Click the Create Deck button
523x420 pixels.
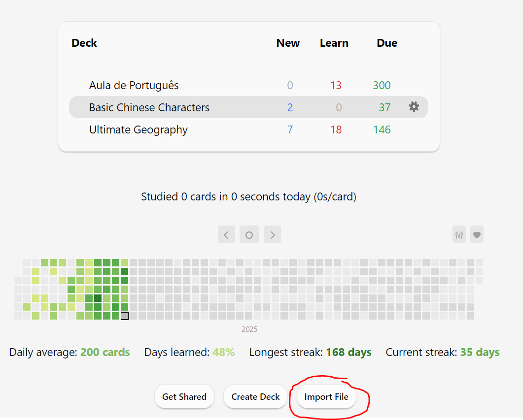click(255, 396)
